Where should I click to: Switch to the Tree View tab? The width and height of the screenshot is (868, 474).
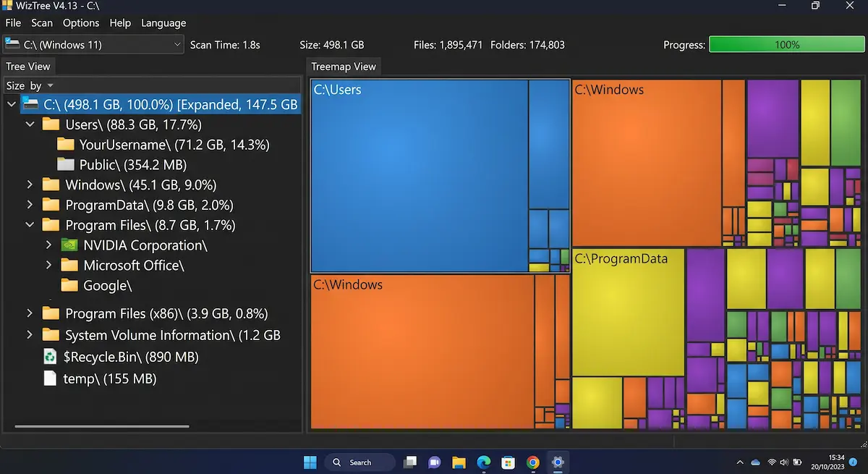pyautogui.click(x=28, y=67)
